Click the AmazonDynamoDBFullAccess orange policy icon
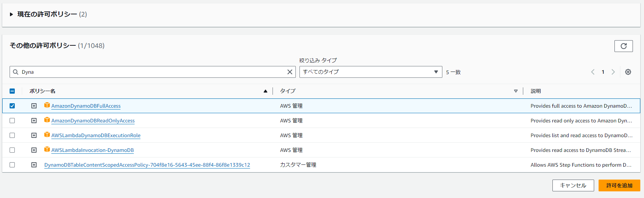The image size is (644, 198). (x=47, y=105)
